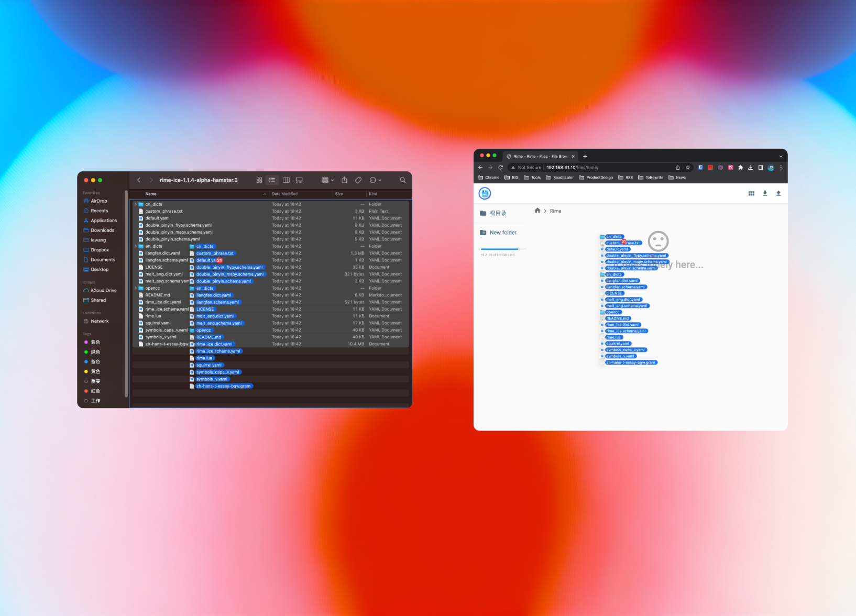The image size is (856, 616).
Task: Open Finder edit tags button
Action: [358, 180]
